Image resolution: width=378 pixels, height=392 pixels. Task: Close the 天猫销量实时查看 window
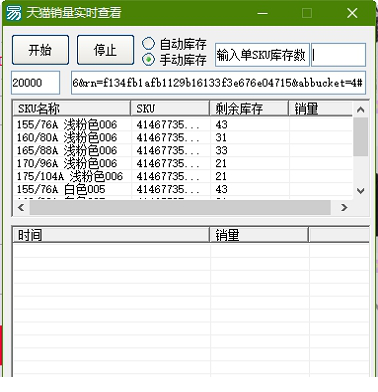[352, 13]
